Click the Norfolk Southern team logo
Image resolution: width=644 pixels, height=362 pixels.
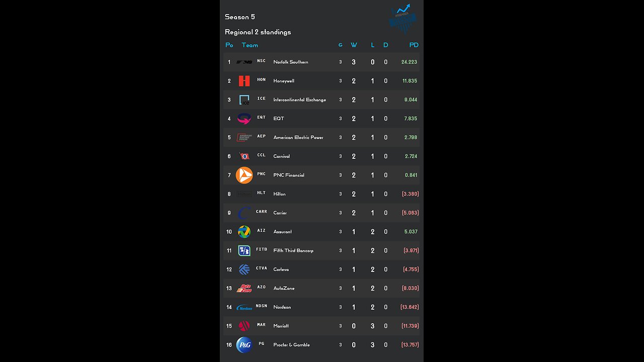point(245,62)
